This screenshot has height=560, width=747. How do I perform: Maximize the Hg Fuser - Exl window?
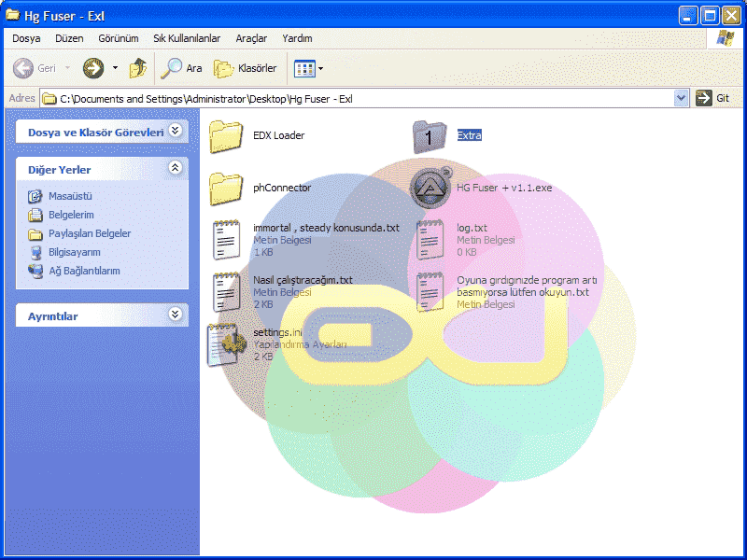coord(710,16)
